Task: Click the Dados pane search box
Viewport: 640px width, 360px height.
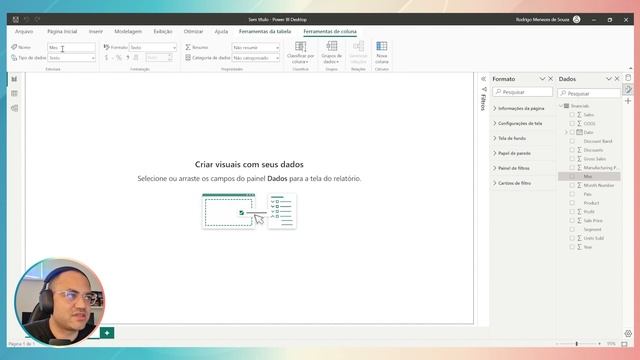Action: click(x=589, y=93)
